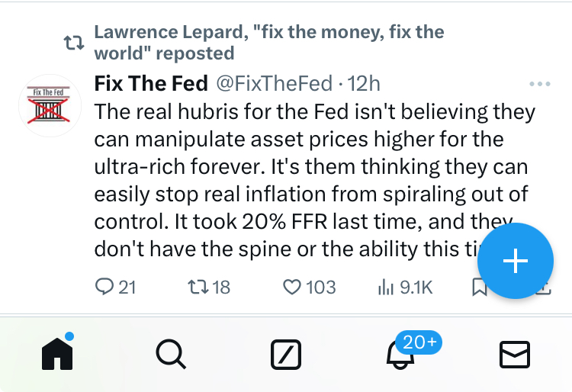
Task: Open the more options ellipsis menu
Action: 539,84
